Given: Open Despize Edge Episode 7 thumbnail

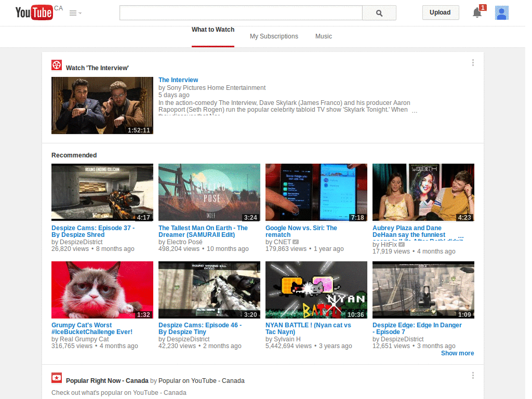Looking at the screenshot, I should pos(423,290).
